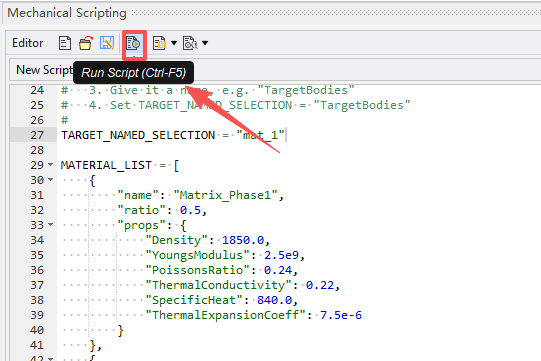Click the "Matrix_Phase1" name string
The height and width of the screenshot is (361, 541).
pos(226,195)
